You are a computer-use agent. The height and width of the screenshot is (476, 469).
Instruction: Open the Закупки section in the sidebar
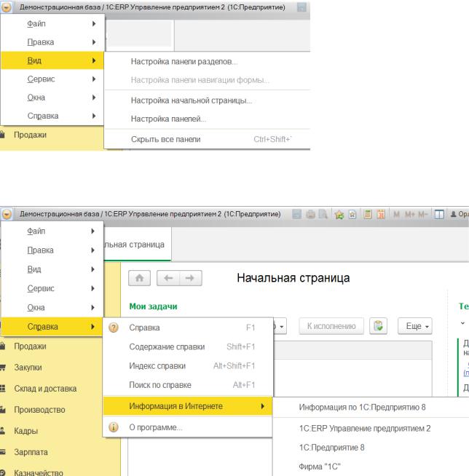pyautogui.click(x=28, y=368)
